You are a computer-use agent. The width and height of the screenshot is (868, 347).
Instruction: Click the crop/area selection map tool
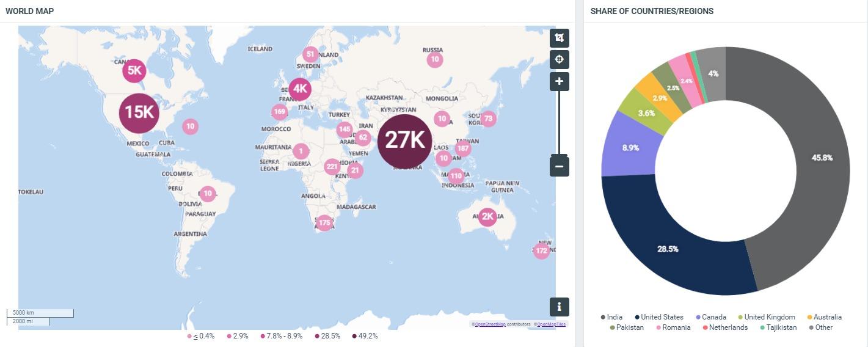click(x=559, y=38)
